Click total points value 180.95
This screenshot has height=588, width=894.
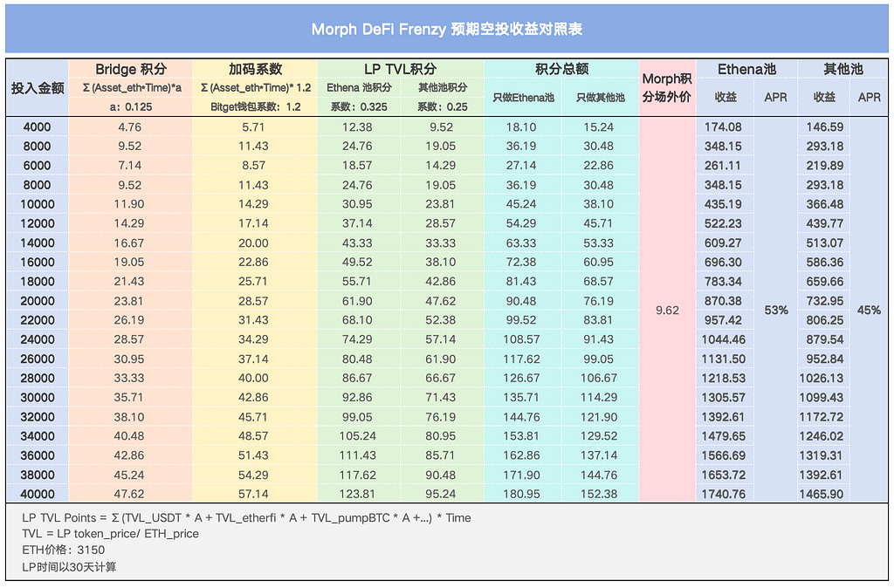click(x=521, y=494)
